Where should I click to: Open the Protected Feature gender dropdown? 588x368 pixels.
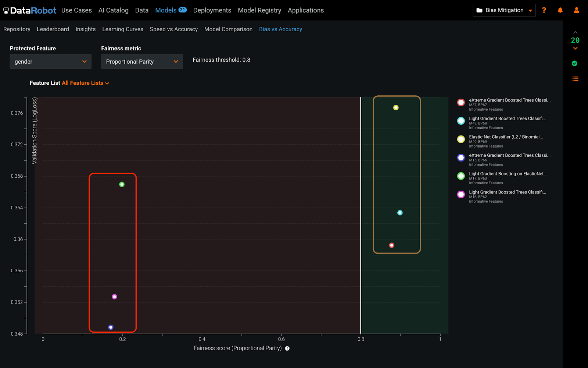pyautogui.click(x=50, y=61)
